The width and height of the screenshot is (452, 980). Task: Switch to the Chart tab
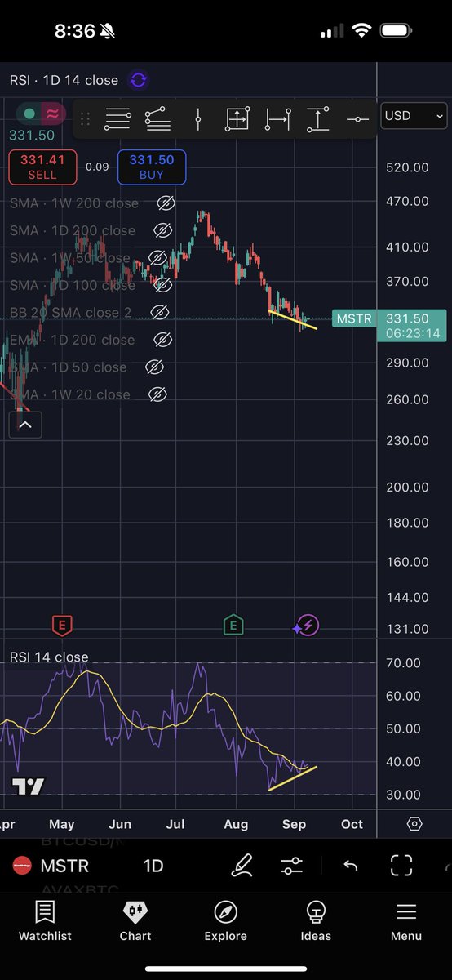[x=135, y=921]
